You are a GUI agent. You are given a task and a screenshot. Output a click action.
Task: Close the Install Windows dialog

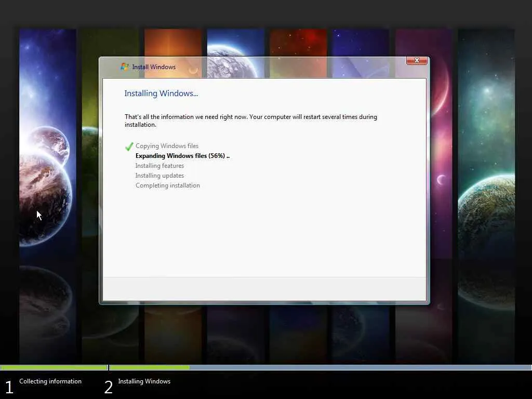coord(417,60)
